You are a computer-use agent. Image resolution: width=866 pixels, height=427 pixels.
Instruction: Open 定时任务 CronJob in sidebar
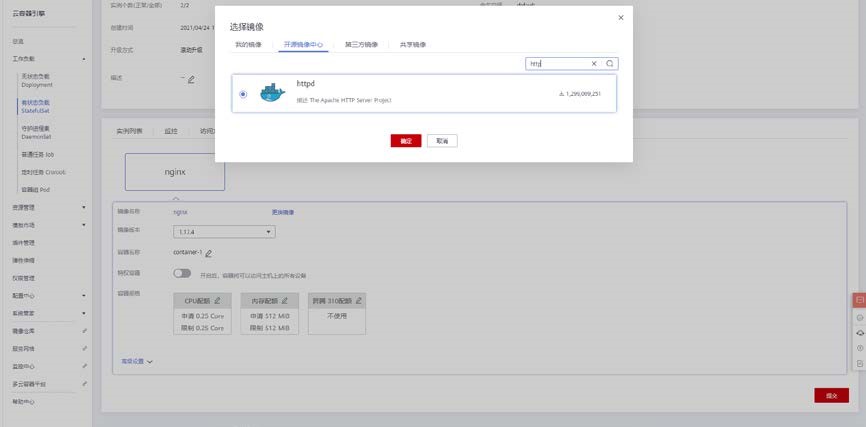[x=43, y=172]
